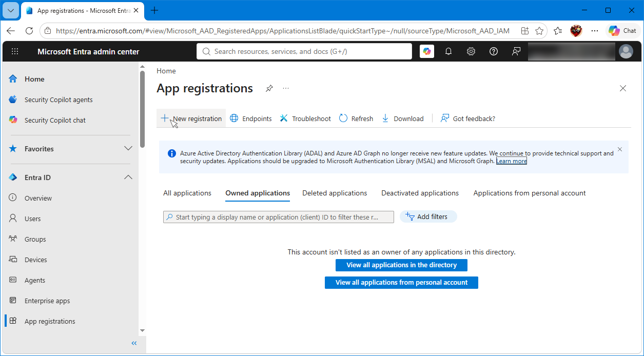The width and height of the screenshot is (644, 356).
Task: Click View all applications from personal account
Action: pos(401,283)
